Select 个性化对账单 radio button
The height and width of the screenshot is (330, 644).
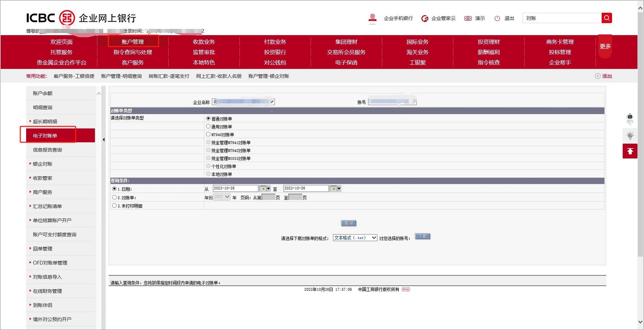(208, 166)
